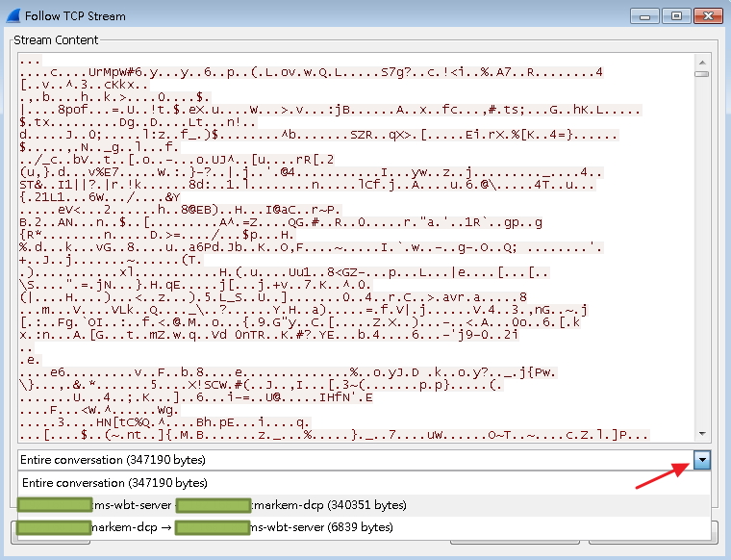The image size is (731, 560).
Task: Click stream line '.e.'
Action: 31,360
